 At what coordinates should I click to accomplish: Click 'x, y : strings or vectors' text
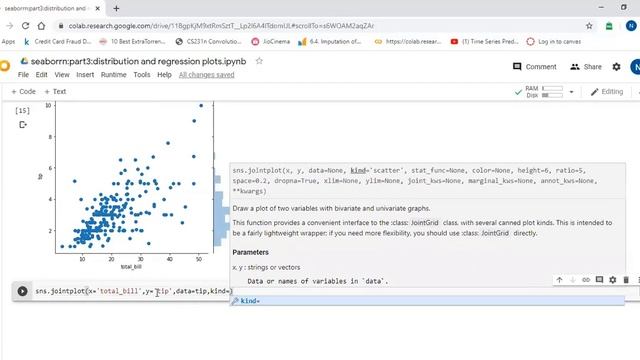click(x=266, y=267)
